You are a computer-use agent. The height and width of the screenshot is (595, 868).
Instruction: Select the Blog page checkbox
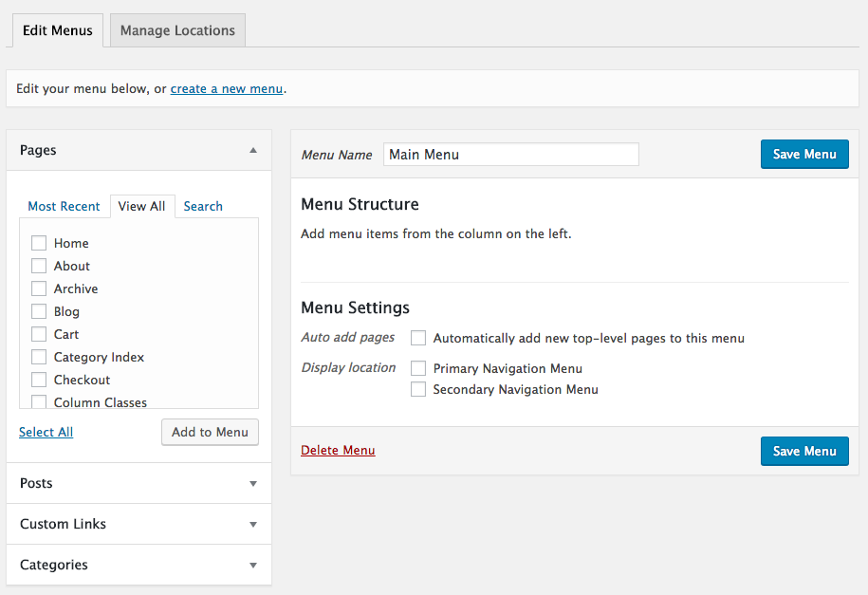coord(39,311)
